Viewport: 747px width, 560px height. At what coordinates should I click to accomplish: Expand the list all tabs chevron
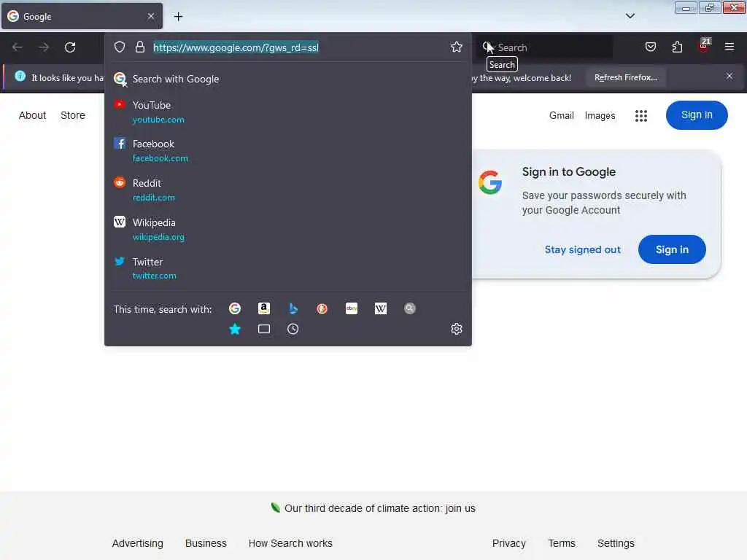(x=630, y=16)
